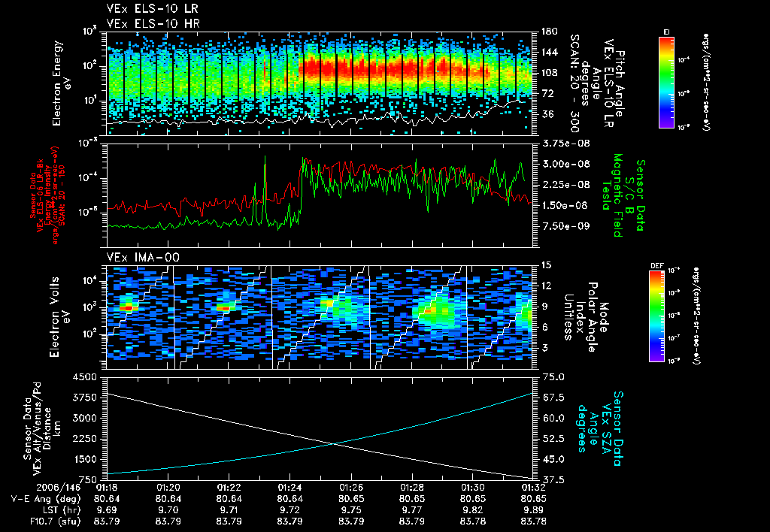The height and width of the screenshot is (532, 770).
Task: Click the pitch angle tick 108
Action: tap(549, 73)
